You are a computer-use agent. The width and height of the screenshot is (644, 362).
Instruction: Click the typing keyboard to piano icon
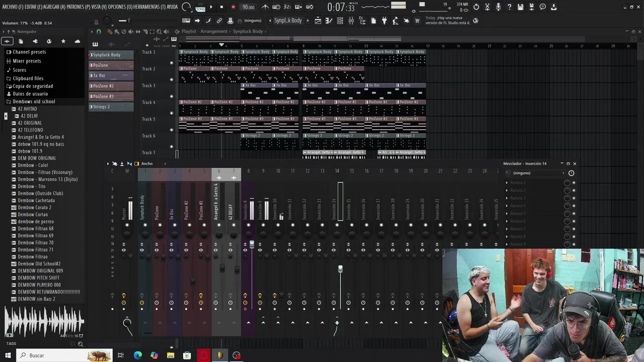tap(186, 21)
